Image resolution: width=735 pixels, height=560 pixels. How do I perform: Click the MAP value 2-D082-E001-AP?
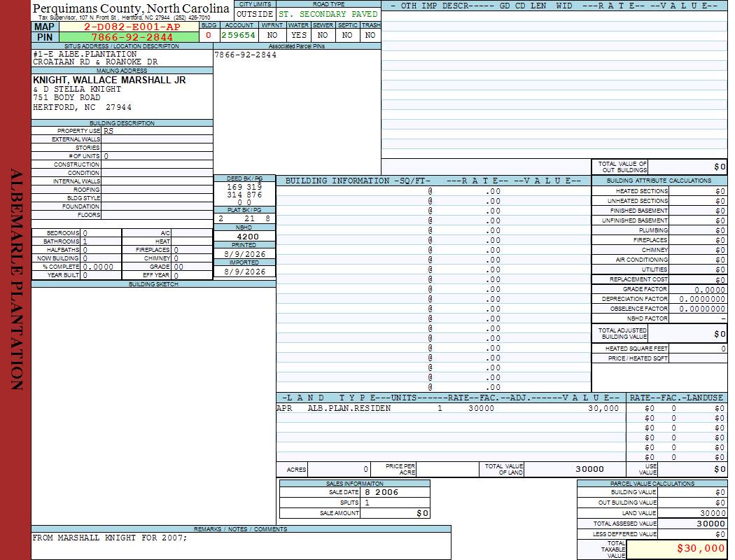[132, 27]
